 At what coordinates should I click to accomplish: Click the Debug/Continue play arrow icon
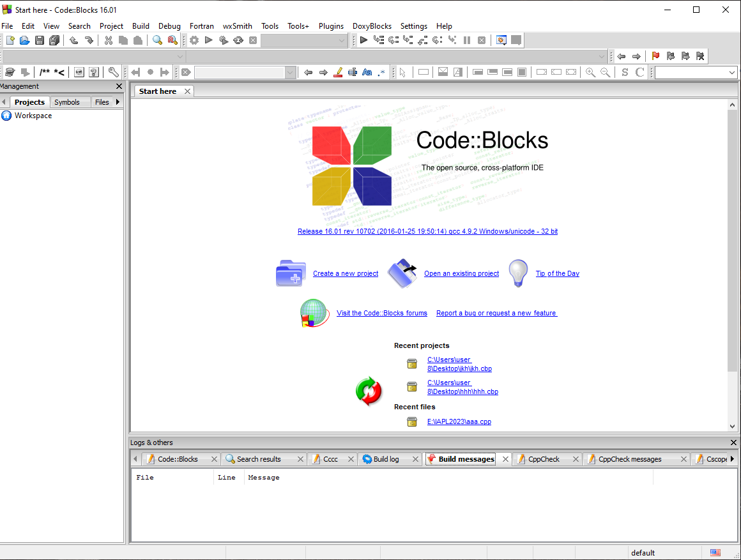363,40
